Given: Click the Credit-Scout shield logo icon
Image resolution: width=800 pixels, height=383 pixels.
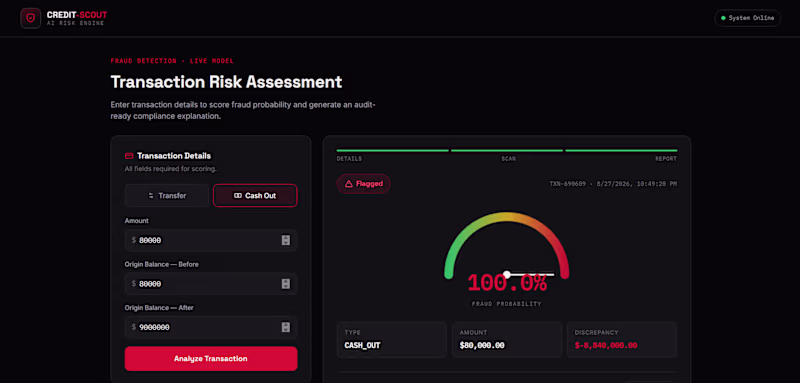Looking at the screenshot, I should (31, 18).
